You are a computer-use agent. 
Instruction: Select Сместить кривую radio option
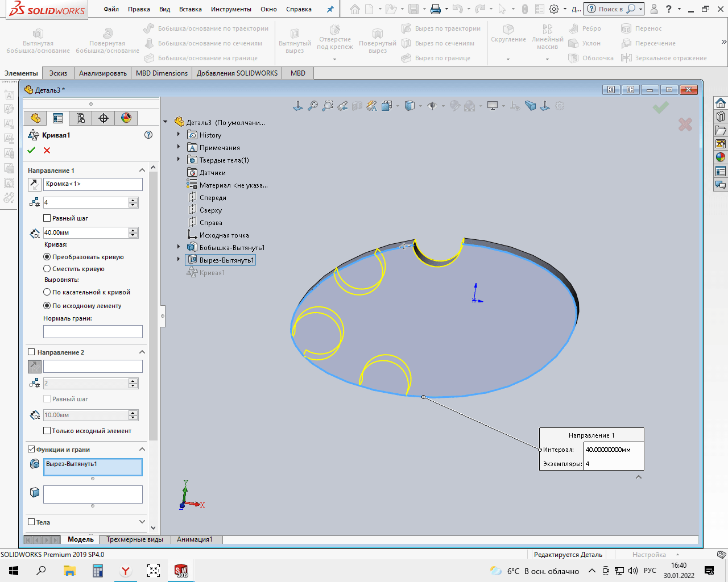(x=47, y=269)
